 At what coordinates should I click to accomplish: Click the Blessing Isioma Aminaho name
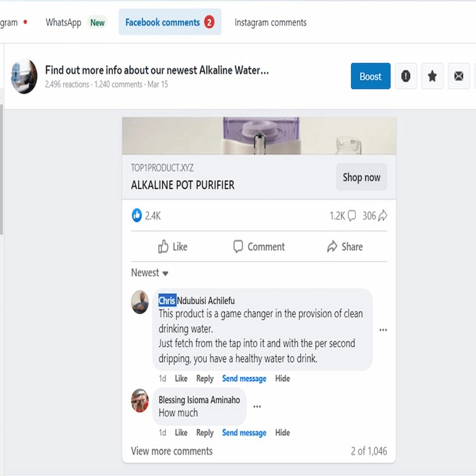point(199,400)
